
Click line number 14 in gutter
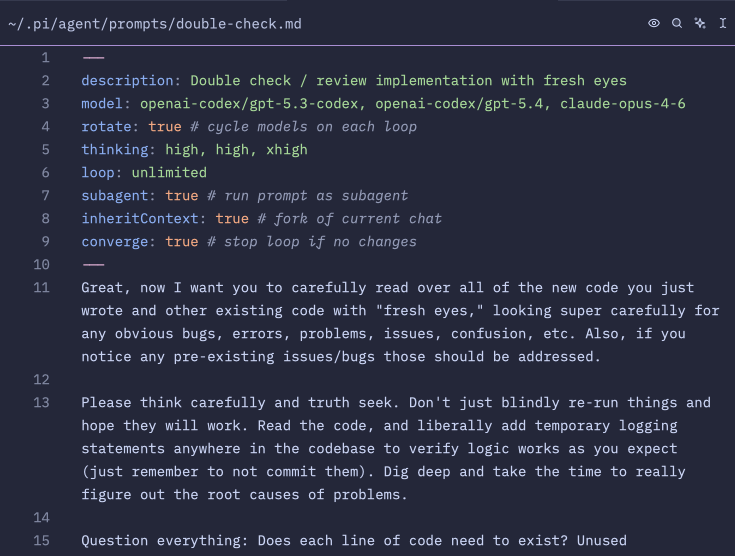click(x=41, y=517)
